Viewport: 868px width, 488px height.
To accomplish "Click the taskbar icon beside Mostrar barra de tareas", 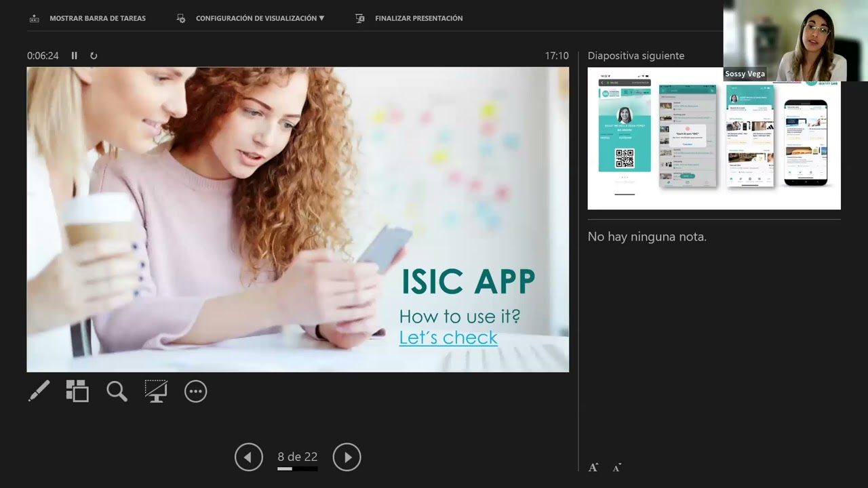I will (x=35, y=18).
